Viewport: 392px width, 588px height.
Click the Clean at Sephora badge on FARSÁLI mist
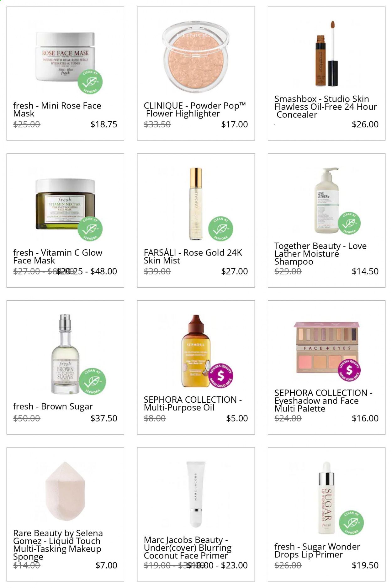point(221,229)
